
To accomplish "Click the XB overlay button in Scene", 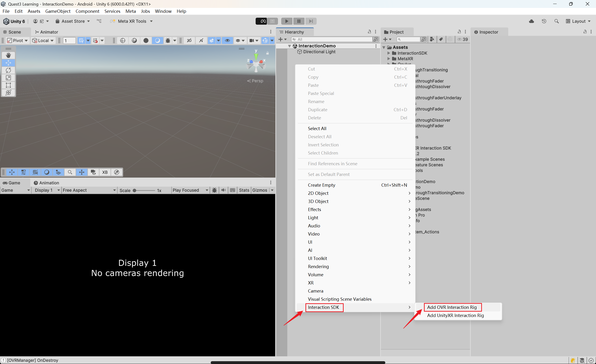I will (105, 172).
